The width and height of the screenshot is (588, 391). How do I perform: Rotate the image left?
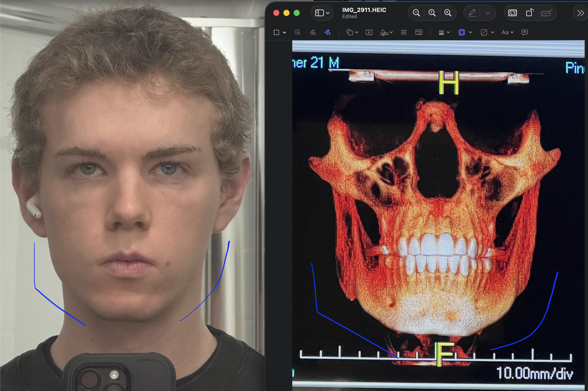pyautogui.click(x=530, y=13)
